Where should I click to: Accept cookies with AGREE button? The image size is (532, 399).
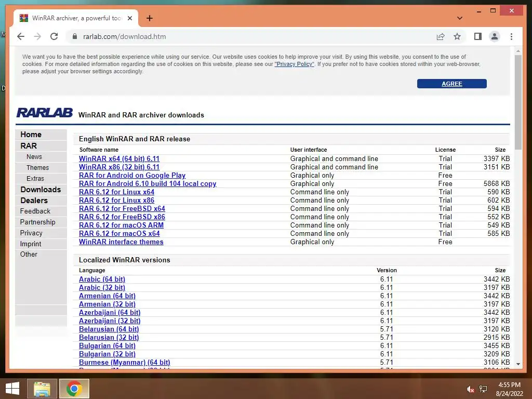coord(452,84)
